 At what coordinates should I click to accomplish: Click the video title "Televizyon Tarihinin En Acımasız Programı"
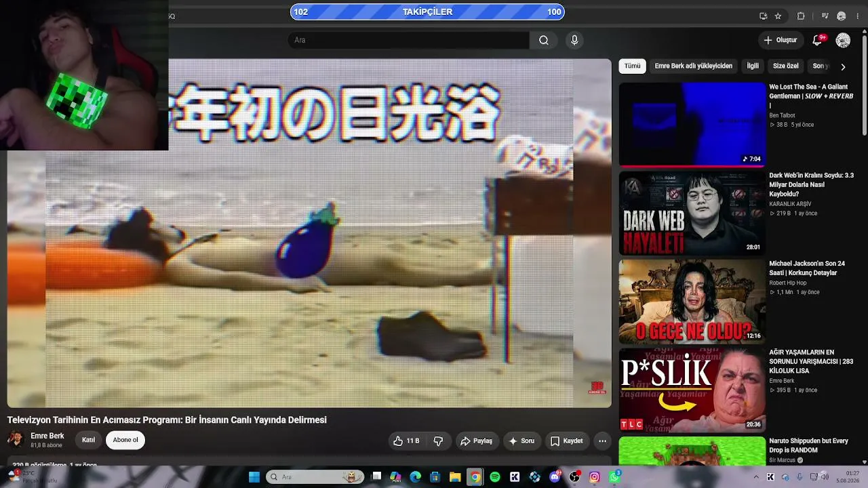[167, 420]
